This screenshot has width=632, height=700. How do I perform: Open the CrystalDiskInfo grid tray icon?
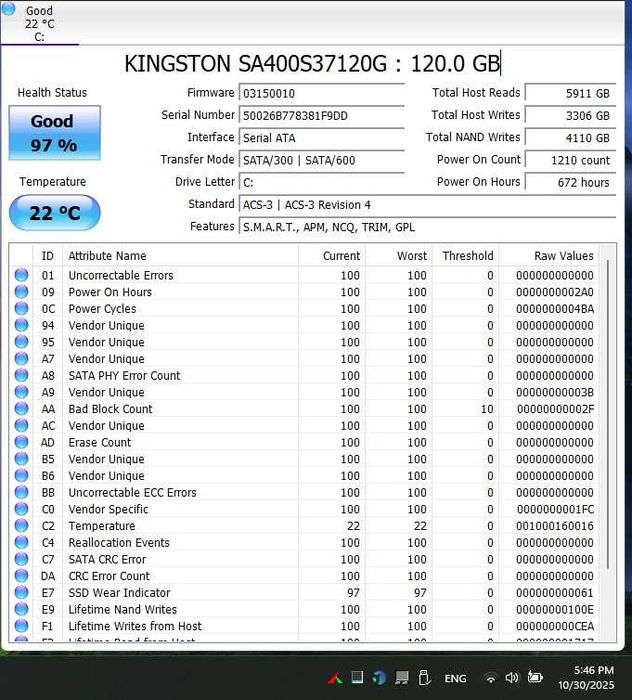(x=357, y=677)
